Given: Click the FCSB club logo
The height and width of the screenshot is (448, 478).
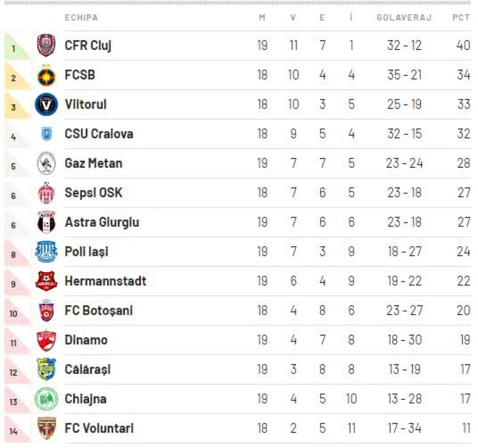Looking at the screenshot, I should click(x=46, y=75).
